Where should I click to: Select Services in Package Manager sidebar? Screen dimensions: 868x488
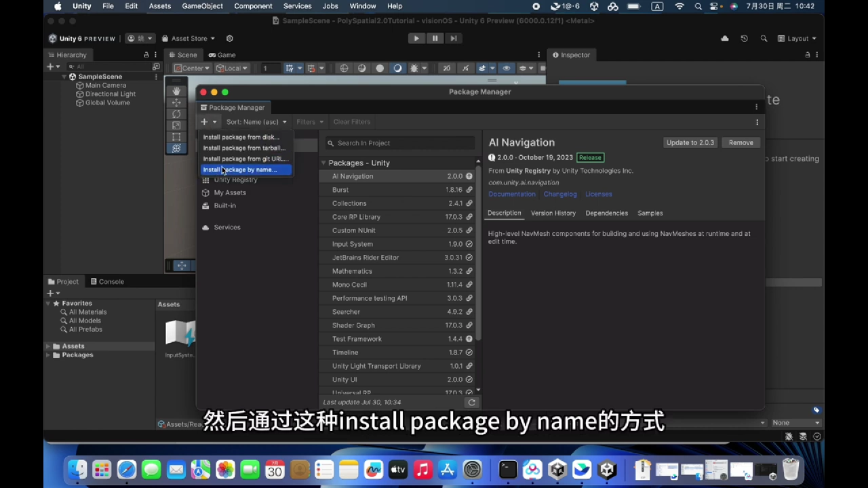pyautogui.click(x=227, y=227)
